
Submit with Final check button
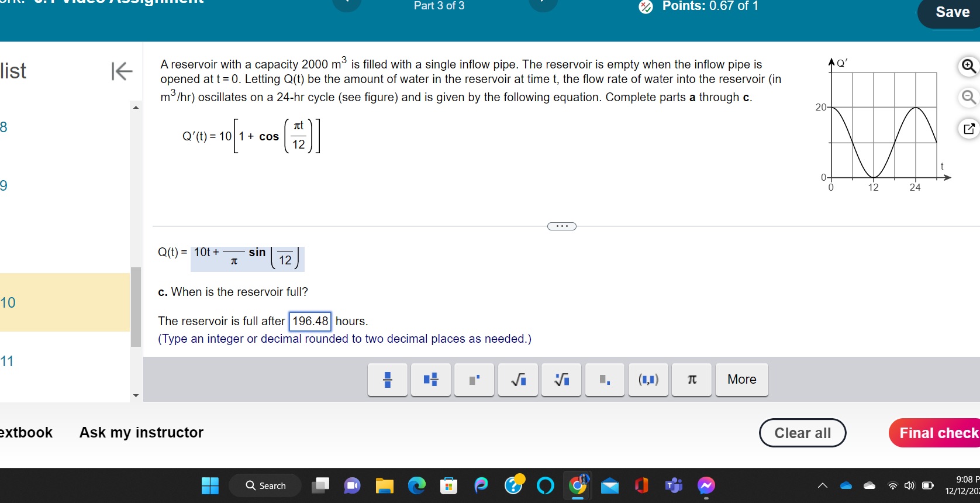tap(936, 433)
